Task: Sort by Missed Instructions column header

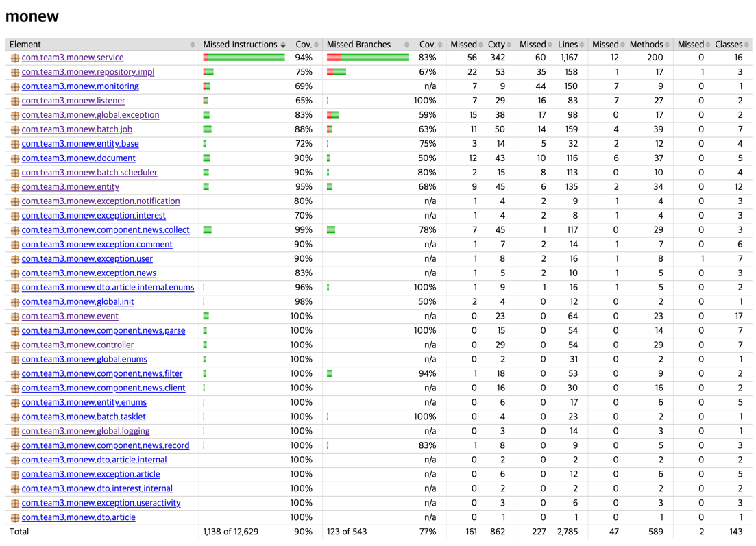Action: pyautogui.click(x=240, y=45)
